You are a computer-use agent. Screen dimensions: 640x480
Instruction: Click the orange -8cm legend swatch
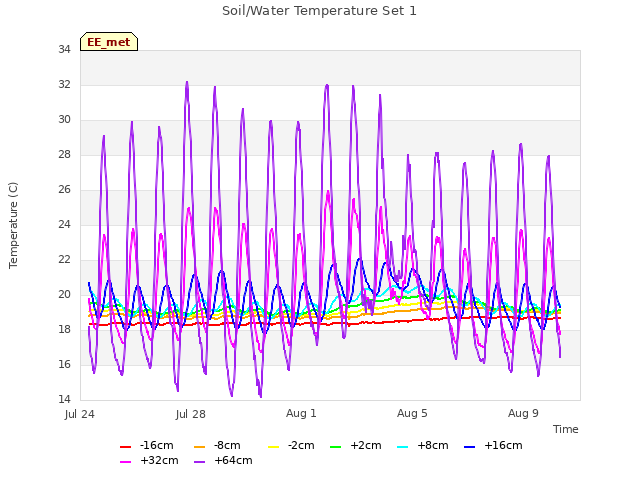[200, 447]
